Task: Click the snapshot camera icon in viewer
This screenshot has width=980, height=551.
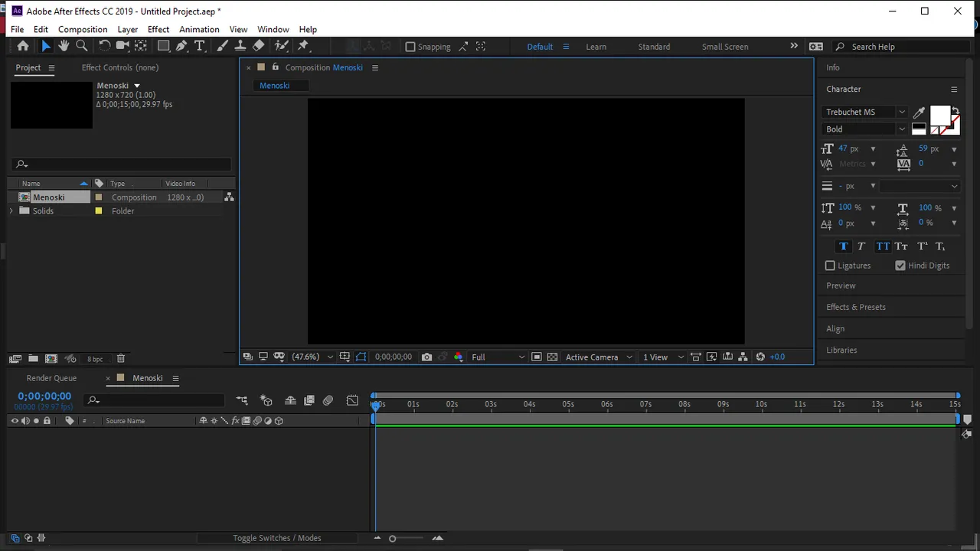Action: [x=426, y=357]
